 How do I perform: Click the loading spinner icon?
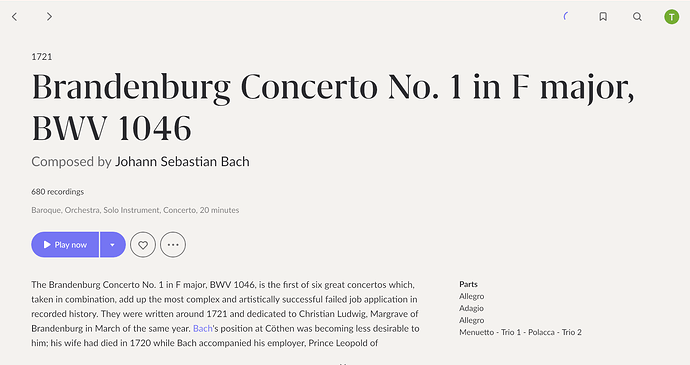(x=566, y=17)
